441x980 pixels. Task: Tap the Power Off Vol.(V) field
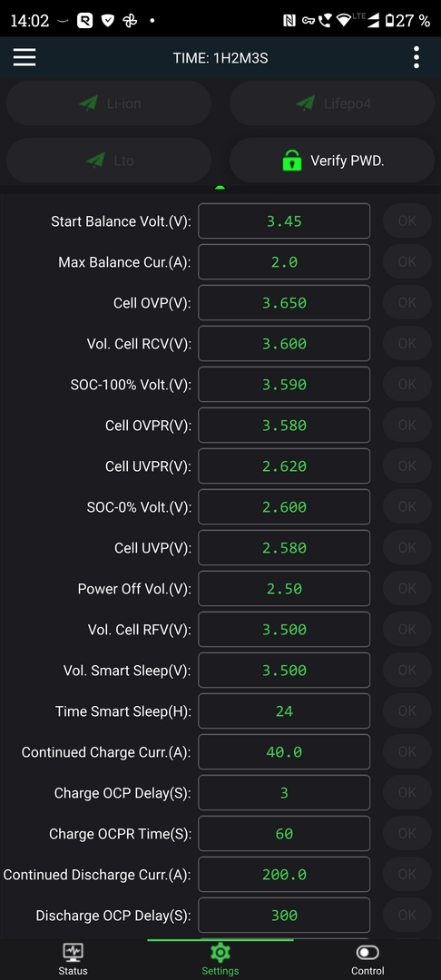coord(284,589)
